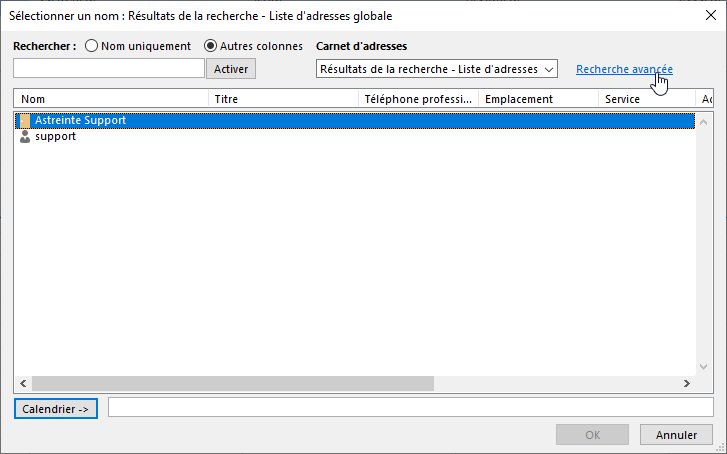The width and height of the screenshot is (727, 454).
Task: Click the 'Téléphone professi...' column header
Action: 418,100
